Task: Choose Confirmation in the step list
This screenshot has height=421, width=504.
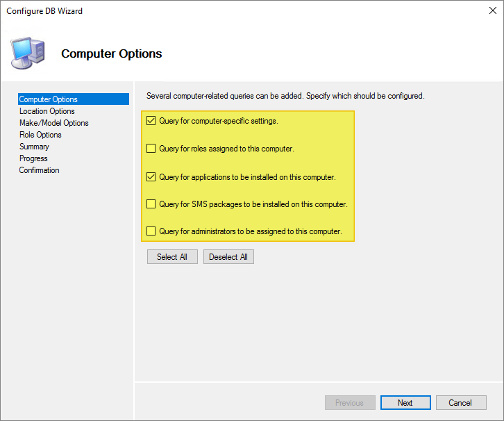Action: tap(39, 170)
